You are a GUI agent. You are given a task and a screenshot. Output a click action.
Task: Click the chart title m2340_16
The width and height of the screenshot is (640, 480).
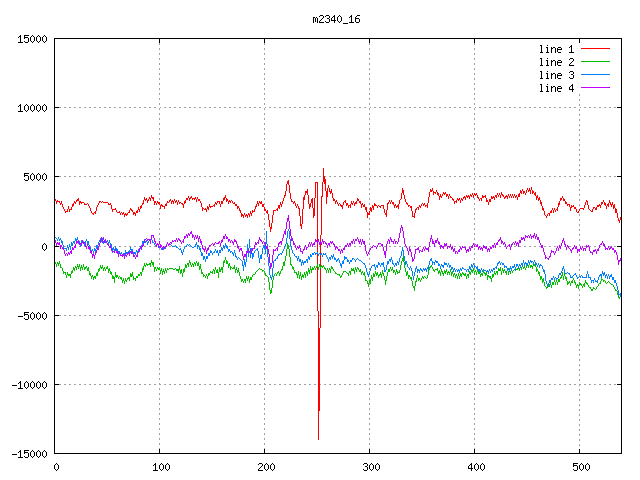coord(336,19)
